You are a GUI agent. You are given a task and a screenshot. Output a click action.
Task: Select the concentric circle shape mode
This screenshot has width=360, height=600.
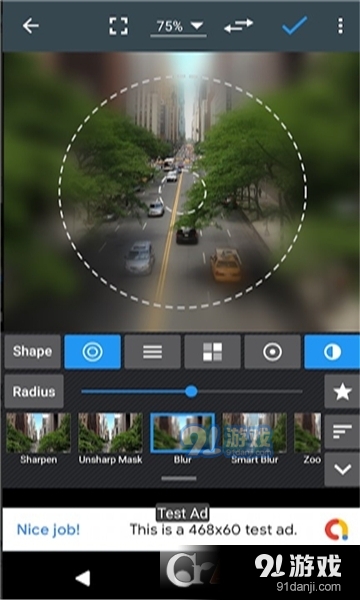[93, 352]
